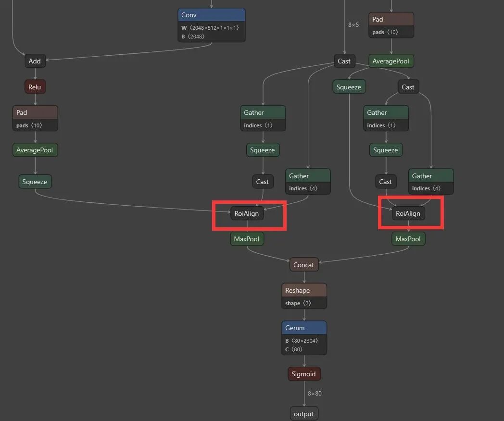Screen dimensions: 504x421
Task: Select the Conv node header
Action: 212,15
